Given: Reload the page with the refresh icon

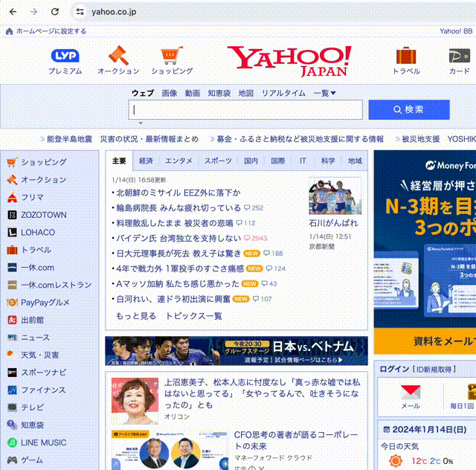Looking at the screenshot, I should (x=55, y=12).
